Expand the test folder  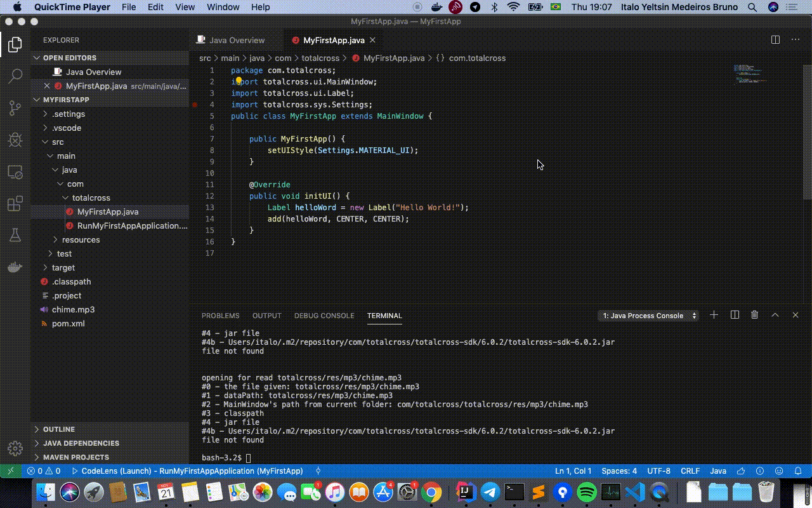pyautogui.click(x=110, y=253)
